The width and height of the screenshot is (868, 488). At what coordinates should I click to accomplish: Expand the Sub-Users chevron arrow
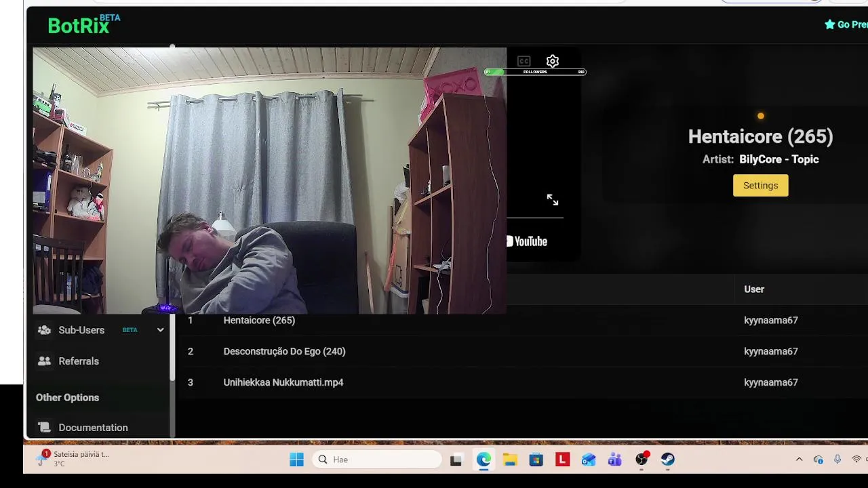click(x=160, y=330)
